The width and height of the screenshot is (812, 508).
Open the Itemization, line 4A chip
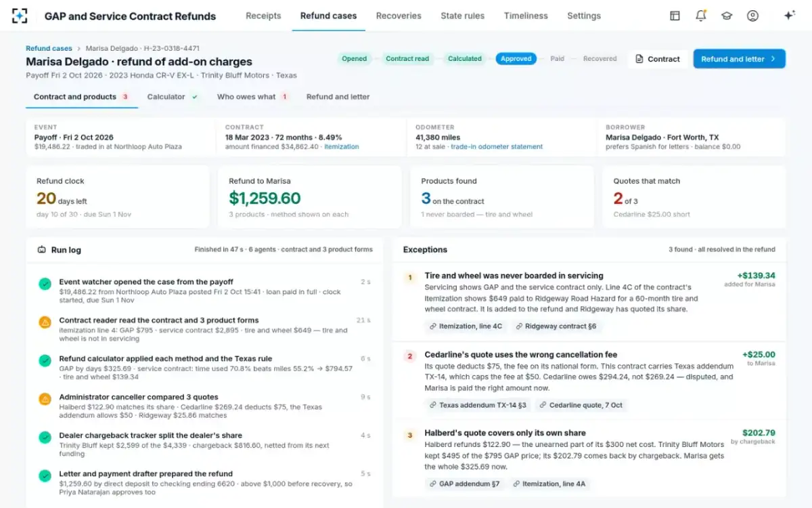point(549,484)
